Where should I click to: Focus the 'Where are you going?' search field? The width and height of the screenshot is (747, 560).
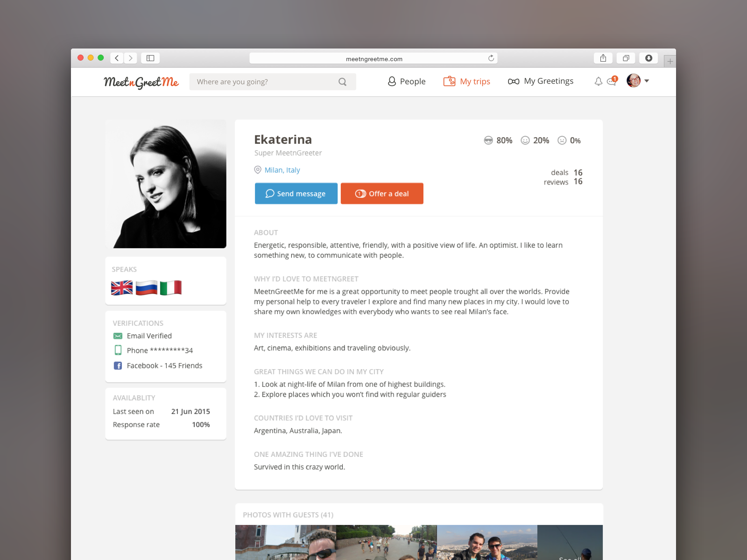273,82
